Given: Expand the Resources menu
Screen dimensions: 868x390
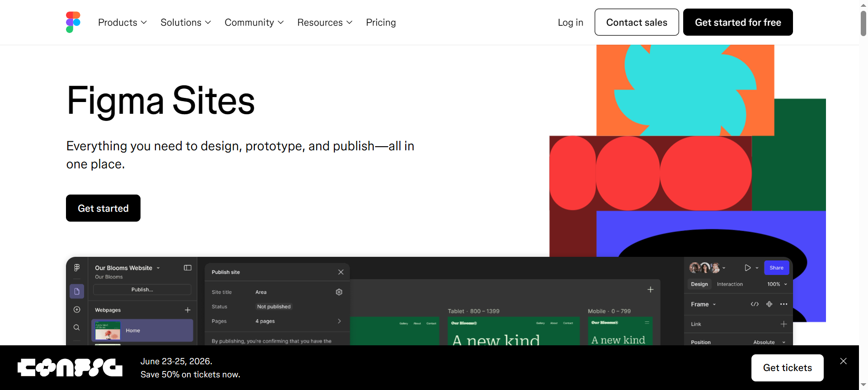Looking at the screenshot, I should [324, 23].
